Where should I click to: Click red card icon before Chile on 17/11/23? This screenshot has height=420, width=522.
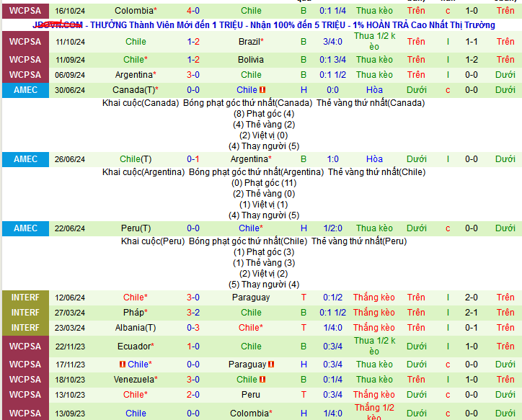[x=123, y=365]
